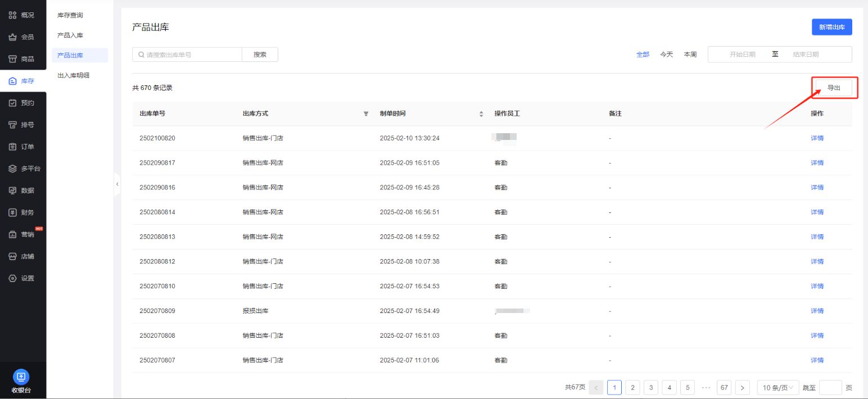Click the 新增出库 button
This screenshot has width=868, height=399.
831,27
